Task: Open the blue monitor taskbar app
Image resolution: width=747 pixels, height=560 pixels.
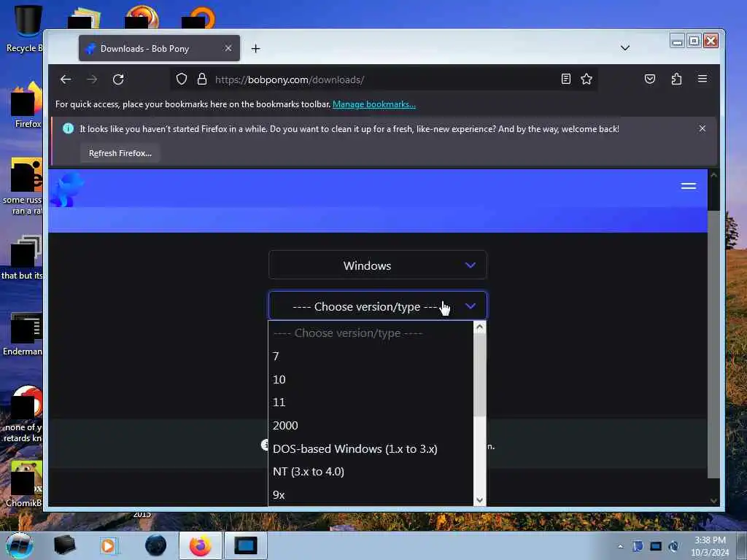Action: click(246, 545)
